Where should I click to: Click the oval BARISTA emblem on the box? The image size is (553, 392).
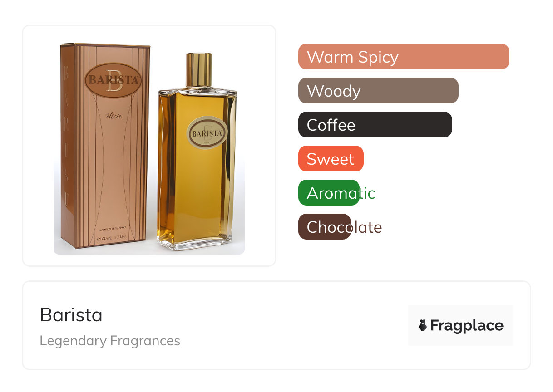(x=113, y=81)
